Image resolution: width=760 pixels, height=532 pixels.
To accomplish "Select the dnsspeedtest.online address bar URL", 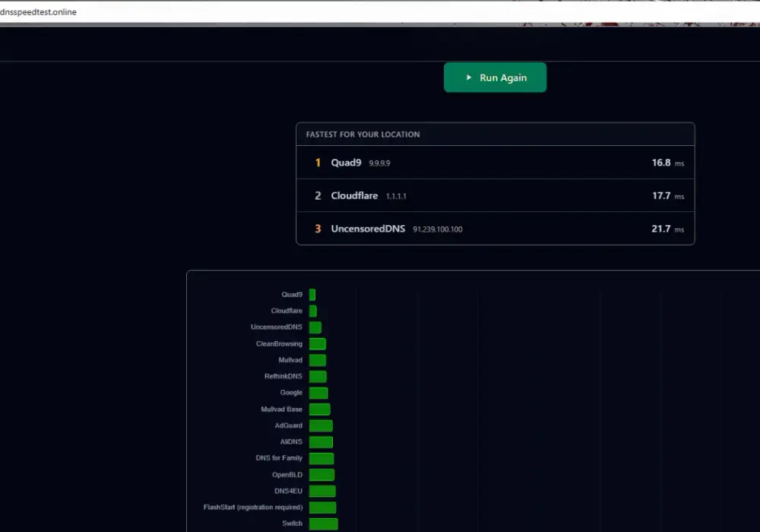I will click(38, 12).
